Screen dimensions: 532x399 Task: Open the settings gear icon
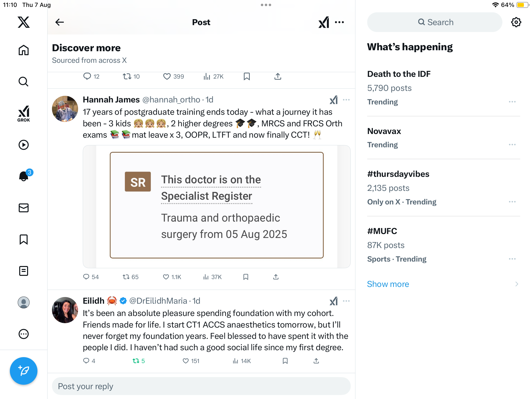tap(516, 22)
